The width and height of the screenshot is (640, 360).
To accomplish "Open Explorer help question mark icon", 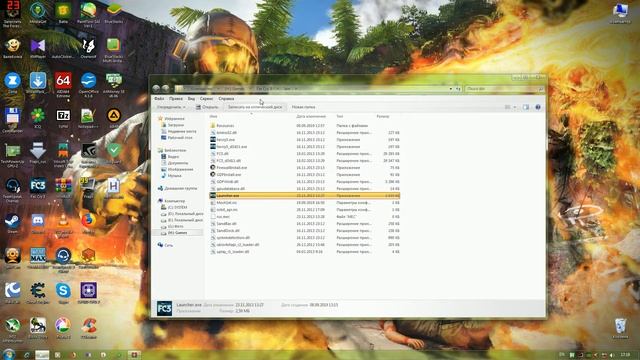I will [x=538, y=107].
